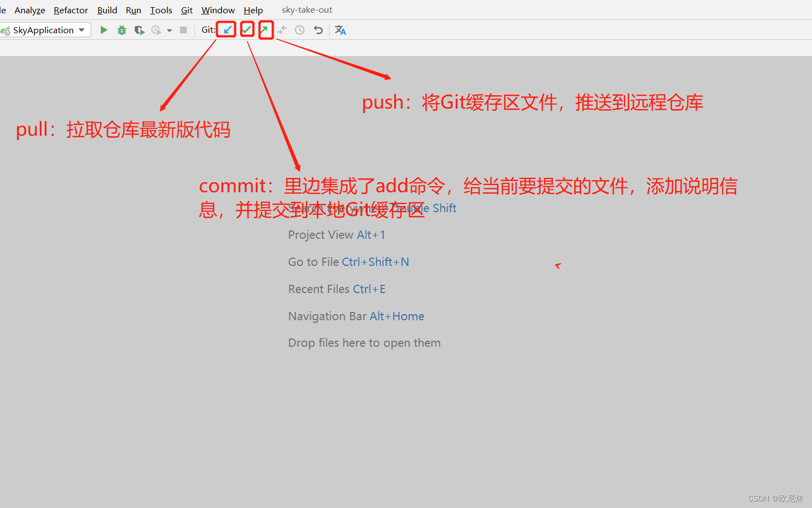The height and width of the screenshot is (508, 812).
Task: Open the Git menu
Action: point(187,10)
